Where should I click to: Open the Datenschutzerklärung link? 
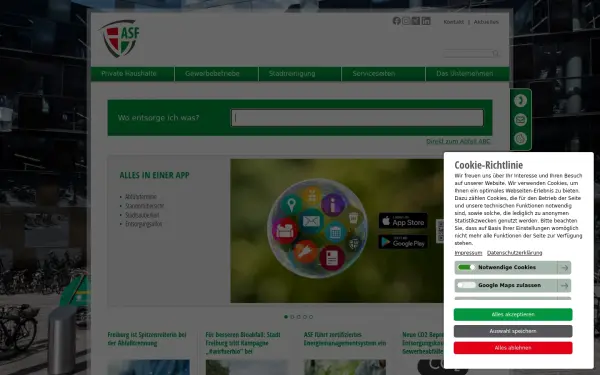coord(514,253)
